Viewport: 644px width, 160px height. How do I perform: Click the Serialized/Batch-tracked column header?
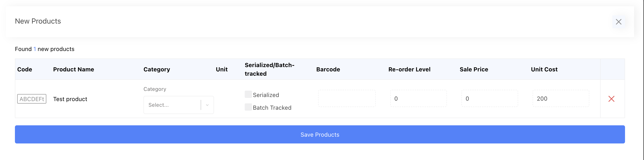pyautogui.click(x=269, y=70)
